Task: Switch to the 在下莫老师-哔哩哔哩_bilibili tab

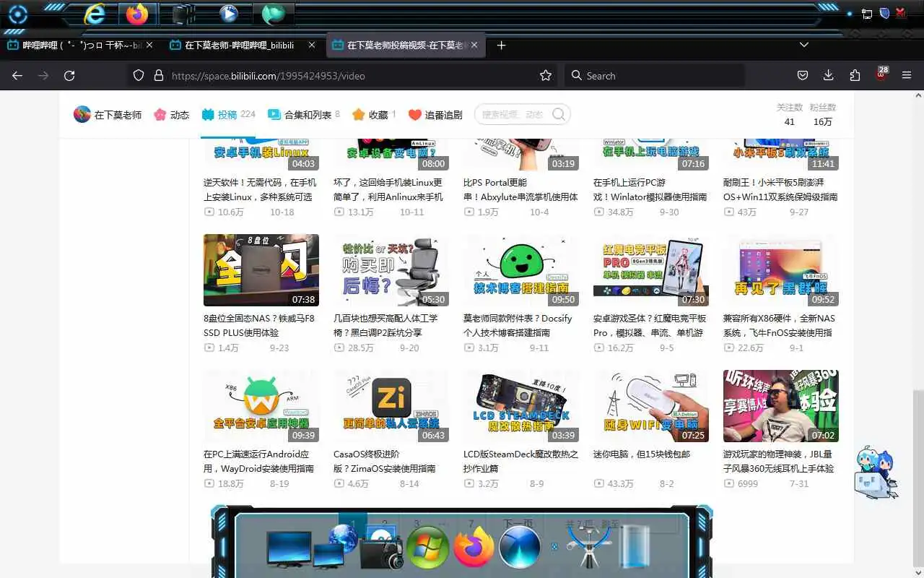Action: point(242,45)
